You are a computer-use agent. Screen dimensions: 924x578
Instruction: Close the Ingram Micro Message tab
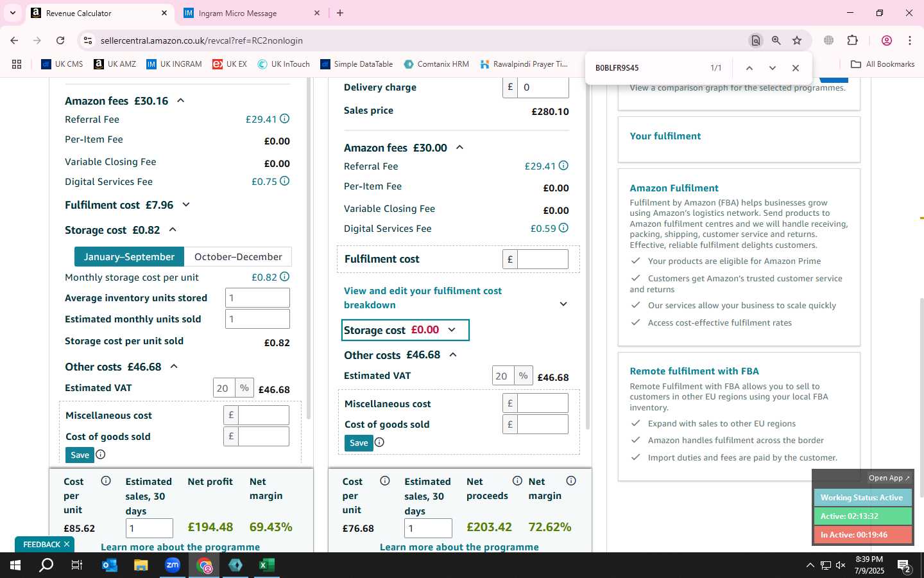(x=317, y=13)
